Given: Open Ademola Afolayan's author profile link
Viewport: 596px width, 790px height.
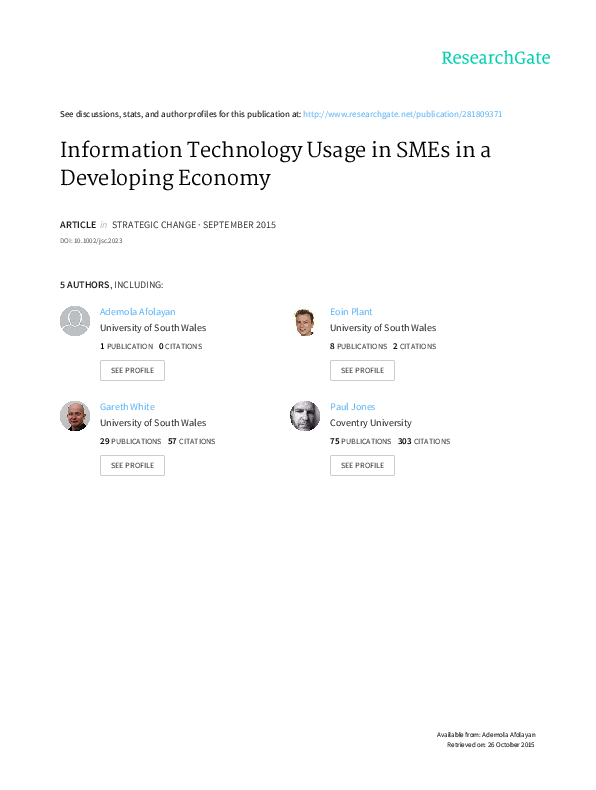Looking at the screenshot, I should pos(138,312).
